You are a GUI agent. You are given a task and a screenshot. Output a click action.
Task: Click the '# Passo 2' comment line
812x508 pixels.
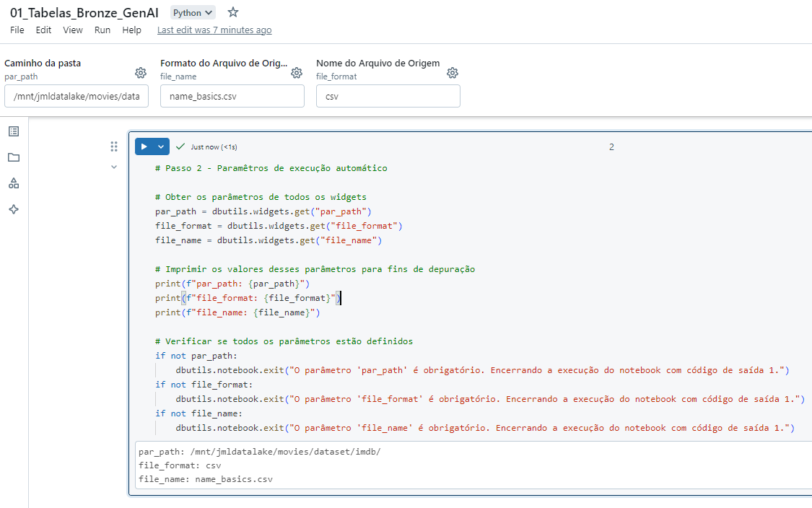(x=271, y=168)
